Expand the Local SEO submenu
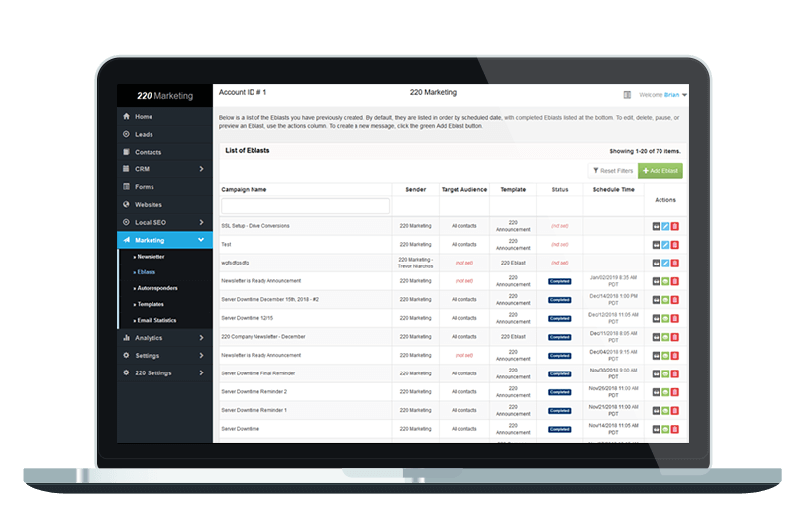812x531 pixels. click(163, 222)
